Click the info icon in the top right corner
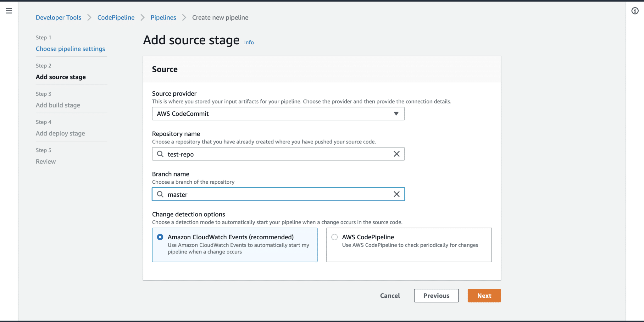The height and width of the screenshot is (322, 644). [x=635, y=11]
